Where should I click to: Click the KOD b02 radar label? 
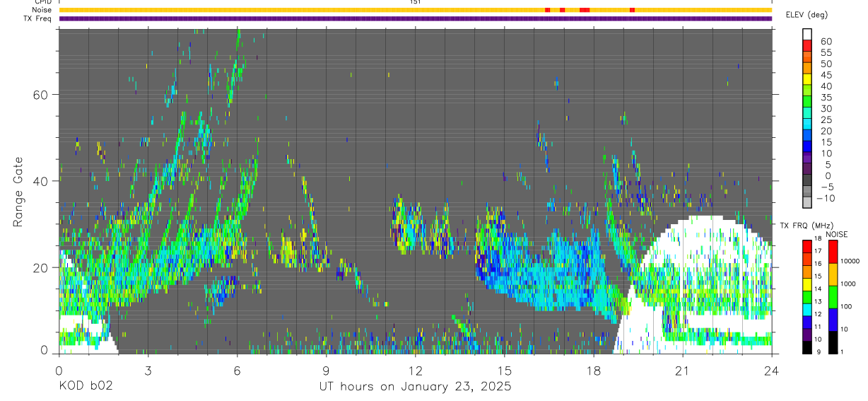(85, 387)
